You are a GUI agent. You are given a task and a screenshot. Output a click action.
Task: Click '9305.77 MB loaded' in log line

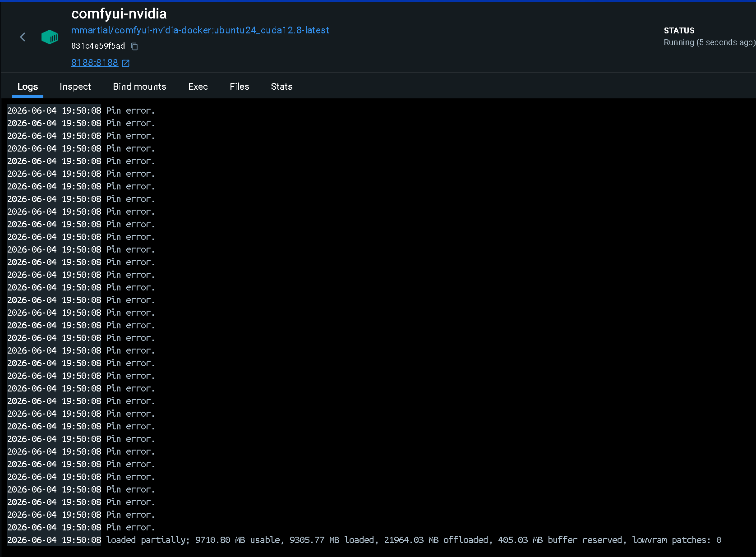point(332,540)
